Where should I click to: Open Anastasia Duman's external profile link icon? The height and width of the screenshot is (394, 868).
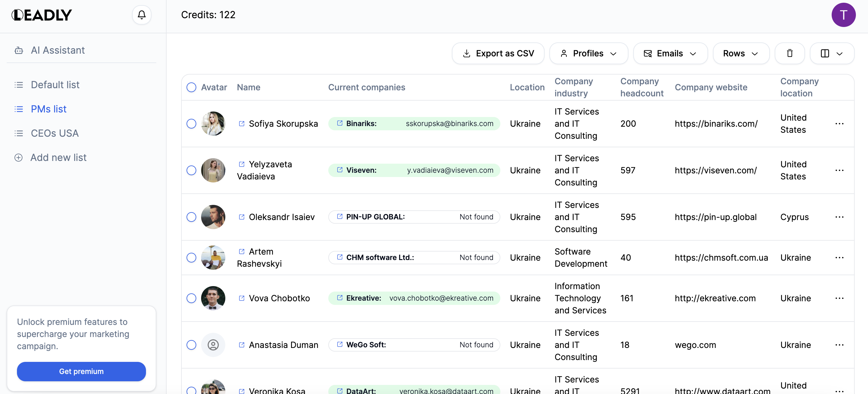coord(242,345)
